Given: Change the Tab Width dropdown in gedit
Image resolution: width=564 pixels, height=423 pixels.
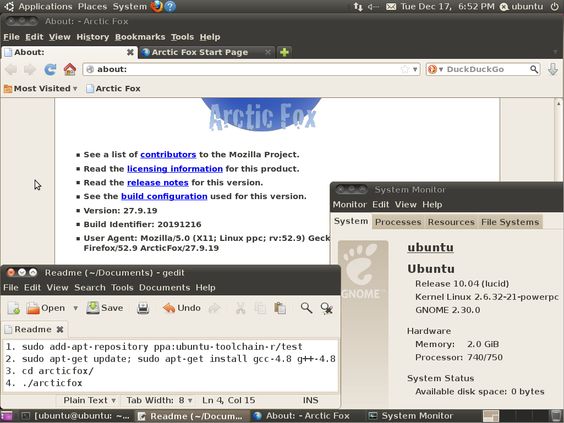Looking at the screenshot, I should pos(159,400).
